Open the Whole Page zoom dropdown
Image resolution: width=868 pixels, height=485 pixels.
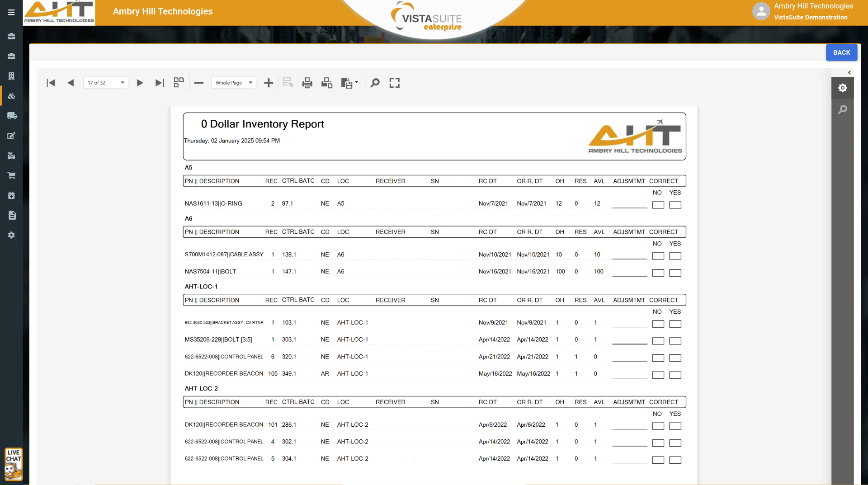tap(233, 83)
